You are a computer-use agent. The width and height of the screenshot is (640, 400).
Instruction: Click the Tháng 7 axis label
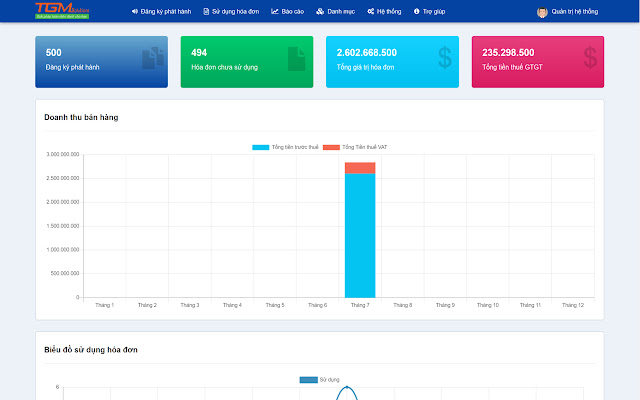tap(360, 305)
